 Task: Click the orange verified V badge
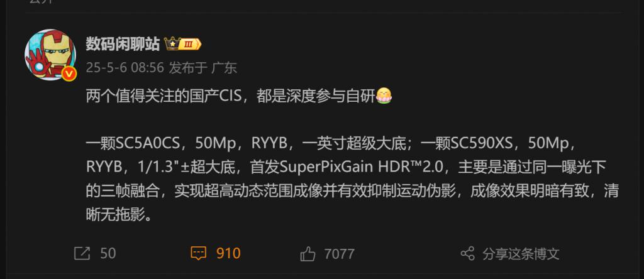point(69,74)
